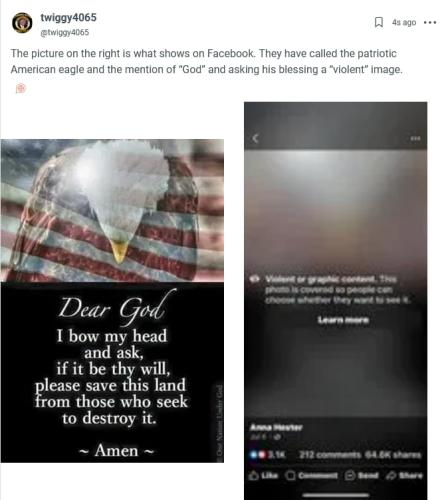
Task: Open the Facebook screenshot image
Action: tap(335, 301)
